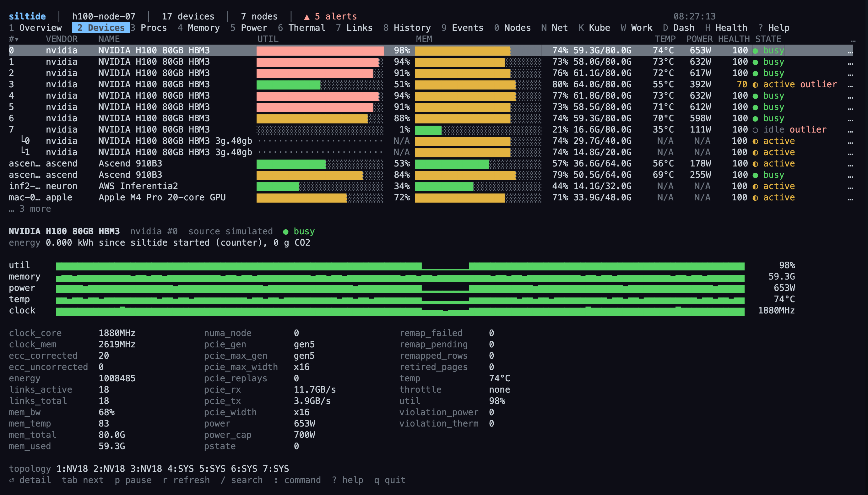Open ellipsis menu for device 3 row

pos(850,86)
